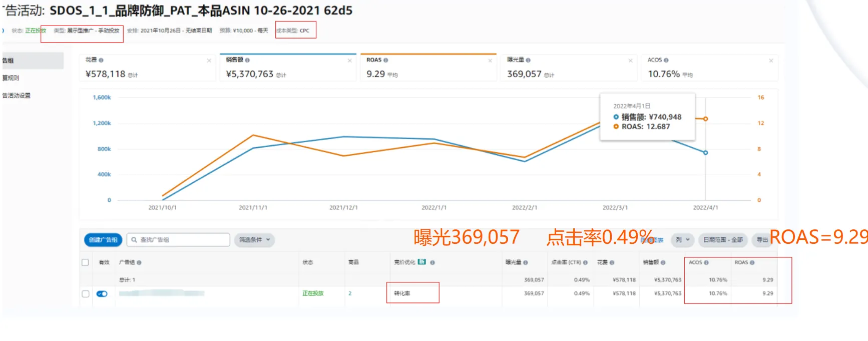Screen dimensions: 868x341
Task: Click the orange ROAS data point at 2022/4/1
Action: coord(705,119)
